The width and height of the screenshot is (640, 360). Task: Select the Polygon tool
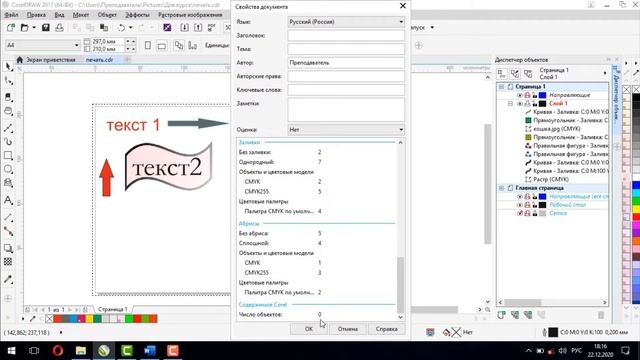[8, 183]
